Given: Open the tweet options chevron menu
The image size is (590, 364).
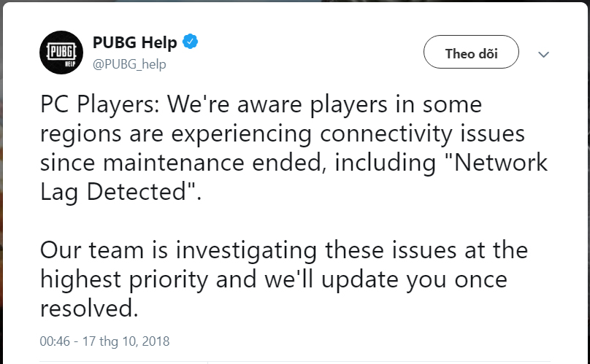Looking at the screenshot, I should (x=543, y=55).
